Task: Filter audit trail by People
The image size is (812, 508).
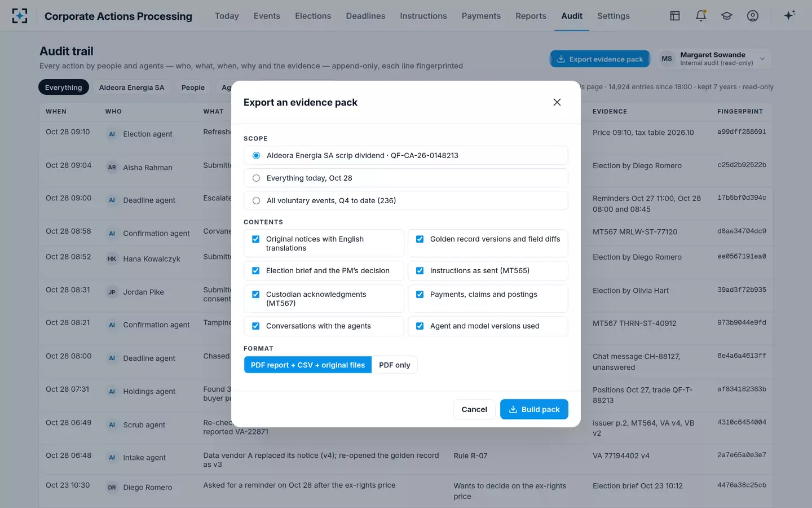Action: coord(193,87)
